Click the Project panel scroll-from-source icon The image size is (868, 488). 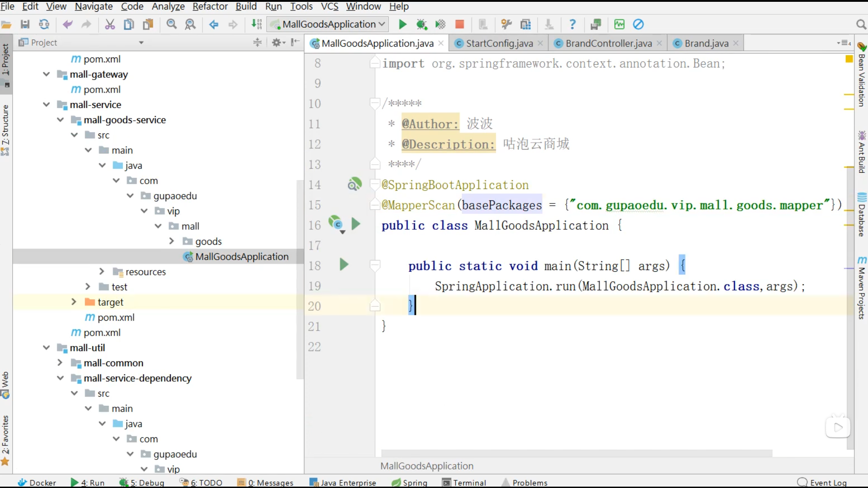click(257, 43)
